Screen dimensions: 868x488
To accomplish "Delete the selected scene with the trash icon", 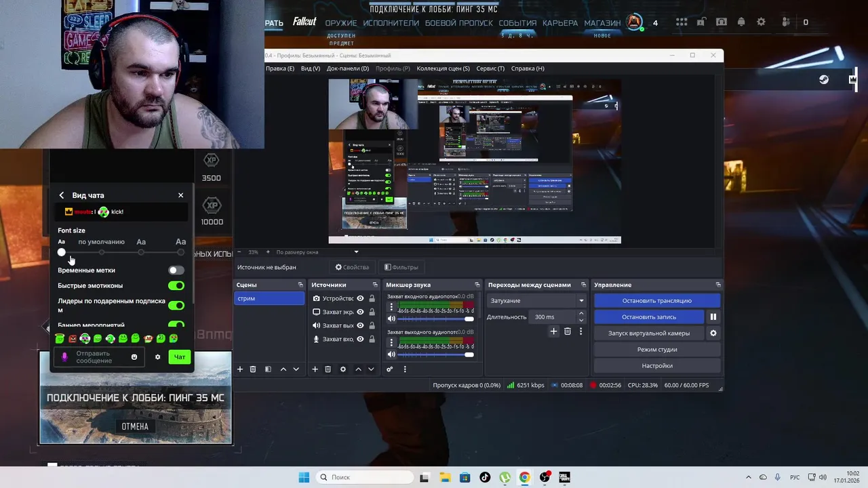I will pos(253,369).
